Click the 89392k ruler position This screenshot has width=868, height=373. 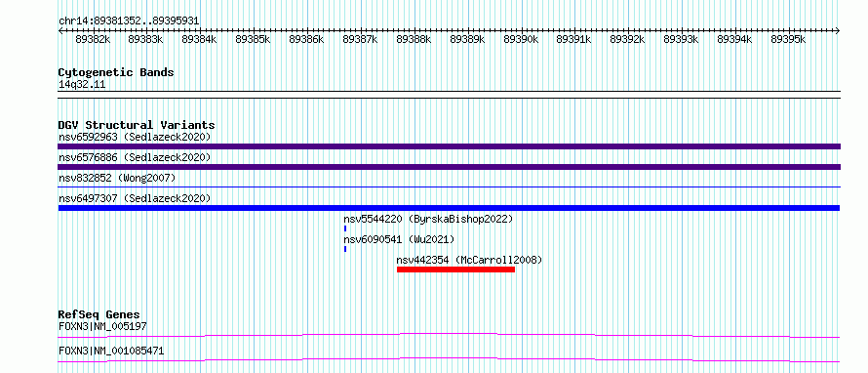628,39
